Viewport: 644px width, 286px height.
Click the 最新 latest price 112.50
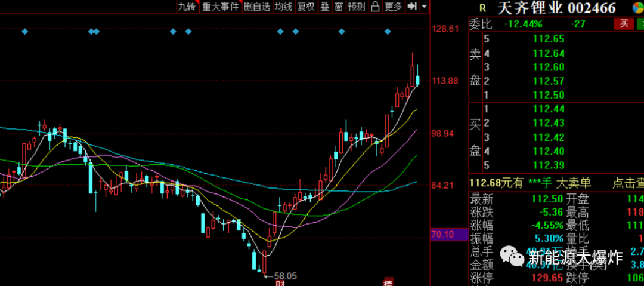pyautogui.click(x=547, y=199)
